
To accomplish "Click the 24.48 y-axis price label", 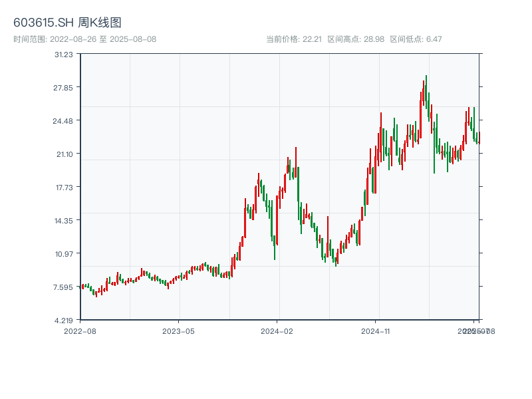I will point(64,121).
